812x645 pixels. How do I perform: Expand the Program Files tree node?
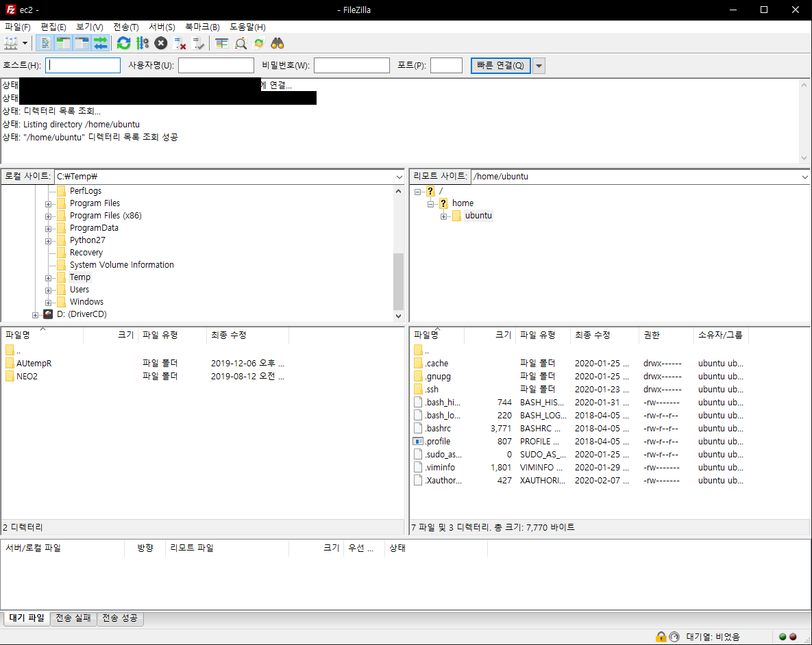(x=48, y=204)
